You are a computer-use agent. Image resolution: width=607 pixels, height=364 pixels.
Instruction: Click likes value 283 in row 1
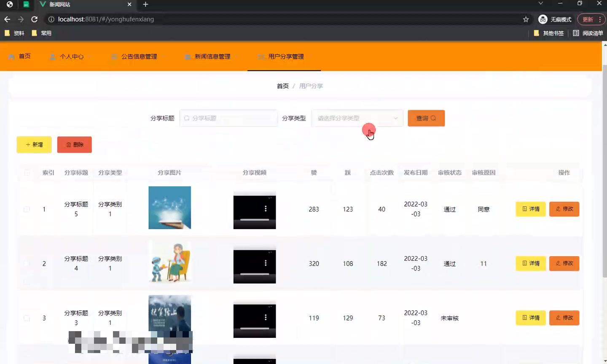pyautogui.click(x=314, y=209)
